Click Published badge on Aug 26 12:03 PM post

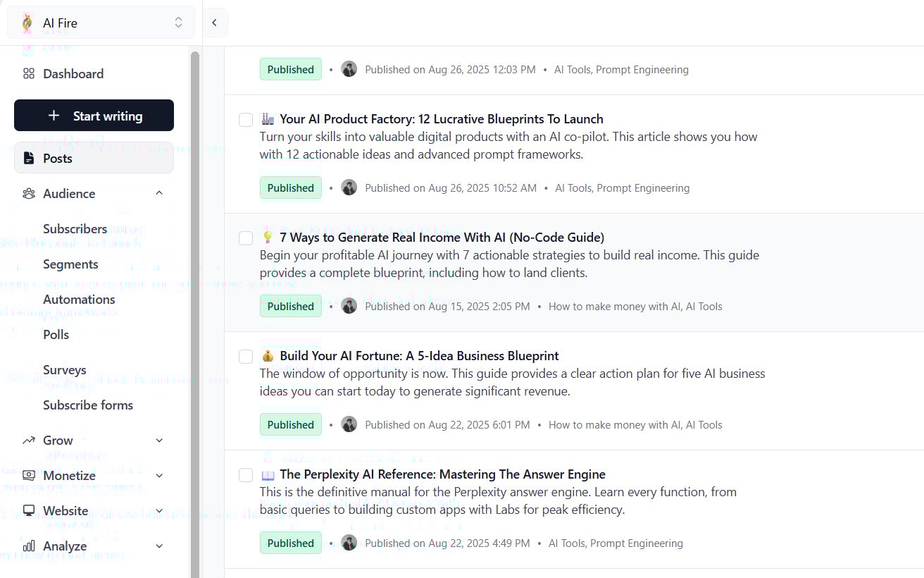pos(291,69)
